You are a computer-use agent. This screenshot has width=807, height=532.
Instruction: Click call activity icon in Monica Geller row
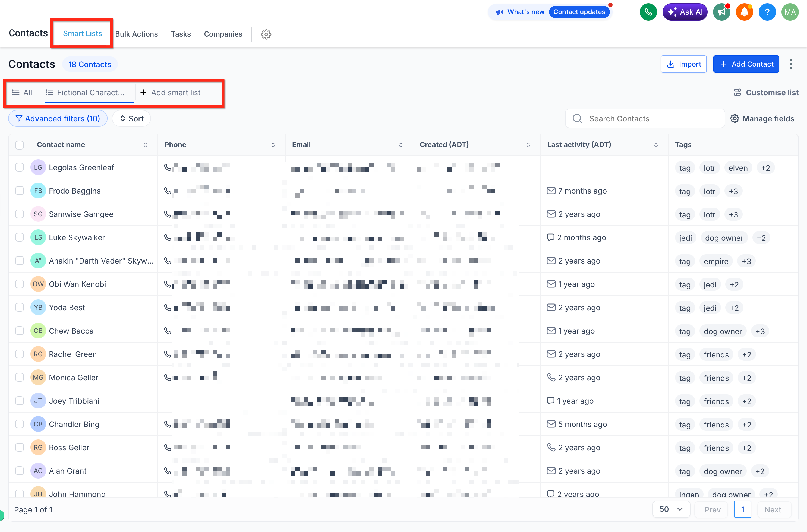[551, 377]
